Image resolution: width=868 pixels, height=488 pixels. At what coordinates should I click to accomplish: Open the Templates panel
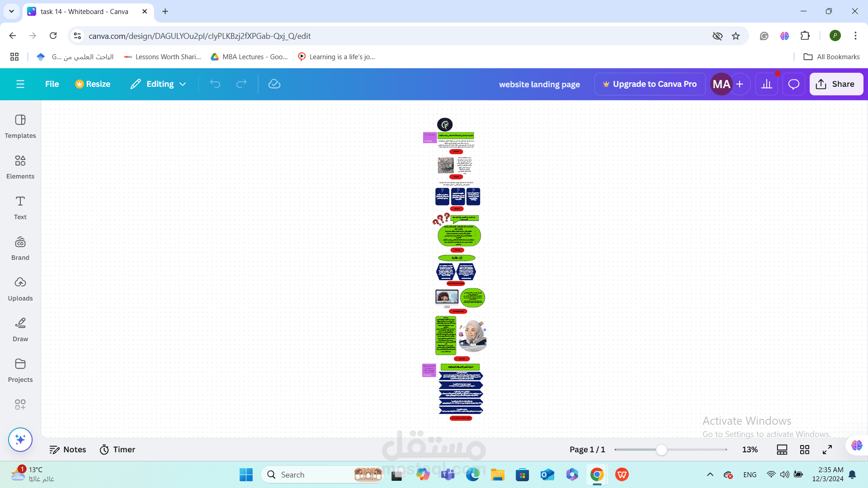click(x=20, y=126)
